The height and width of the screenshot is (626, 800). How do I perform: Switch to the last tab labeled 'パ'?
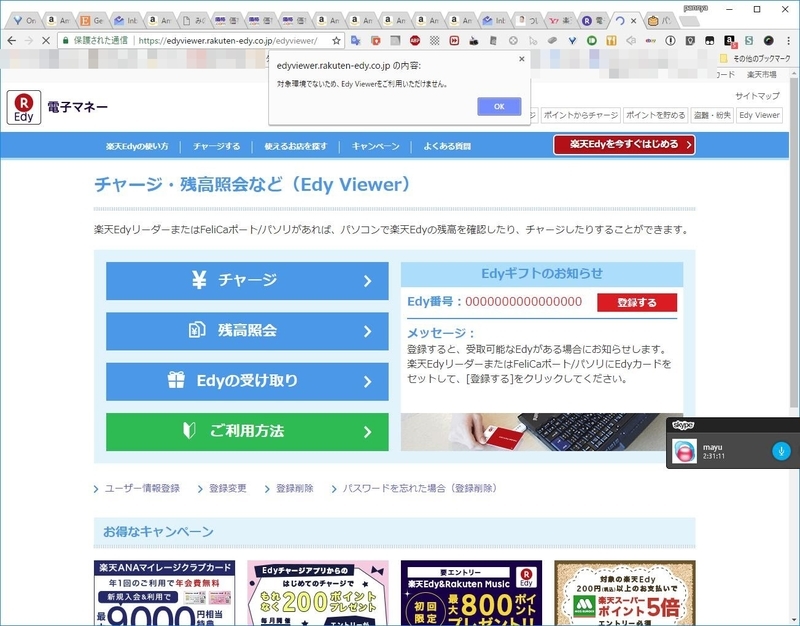[x=660, y=21]
